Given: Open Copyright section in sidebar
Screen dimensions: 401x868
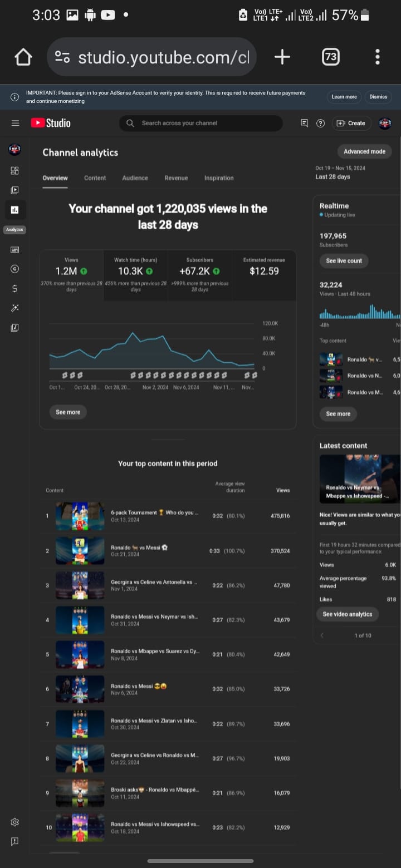Looking at the screenshot, I should point(15,269).
